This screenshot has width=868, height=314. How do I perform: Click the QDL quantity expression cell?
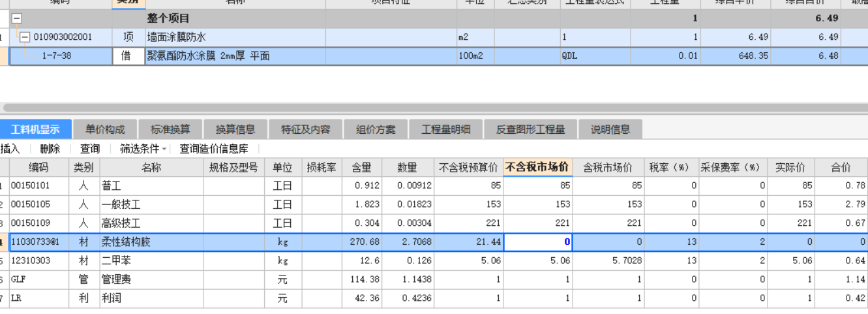coord(595,56)
